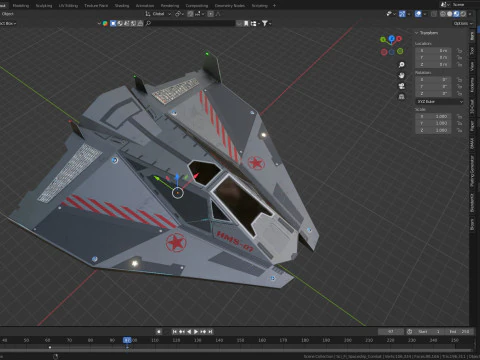
Task: Open proportional editing falloff icon
Action: [x=218, y=14]
